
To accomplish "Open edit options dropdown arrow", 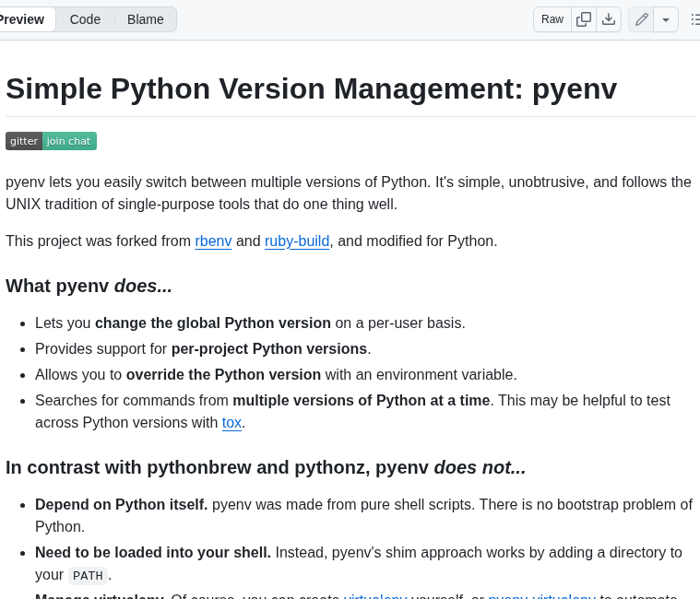I will pyautogui.click(x=666, y=19).
